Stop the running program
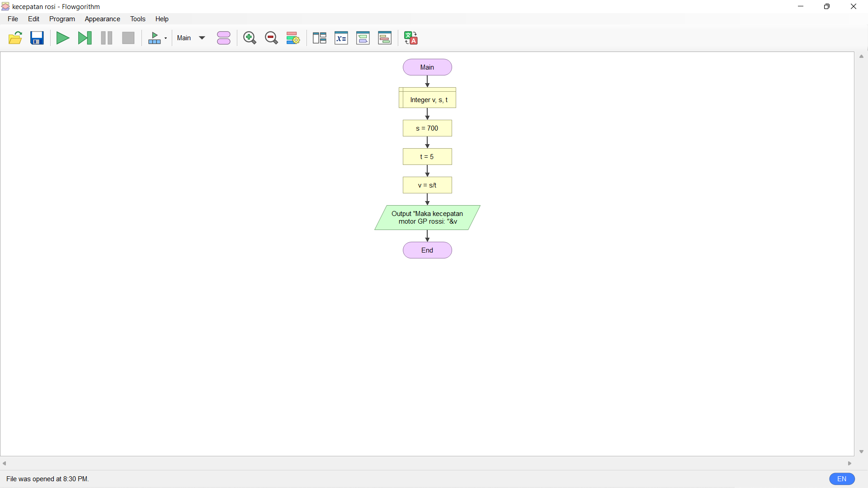The image size is (868, 488). 128,38
